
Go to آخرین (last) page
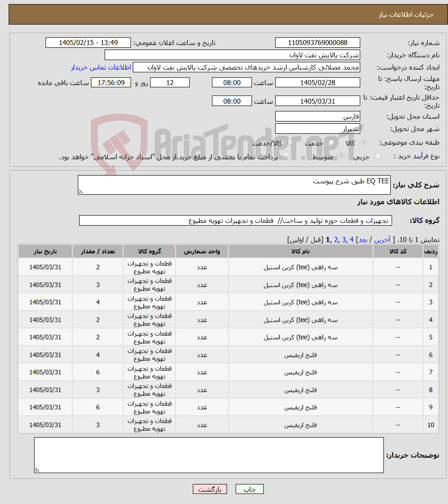point(383,240)
